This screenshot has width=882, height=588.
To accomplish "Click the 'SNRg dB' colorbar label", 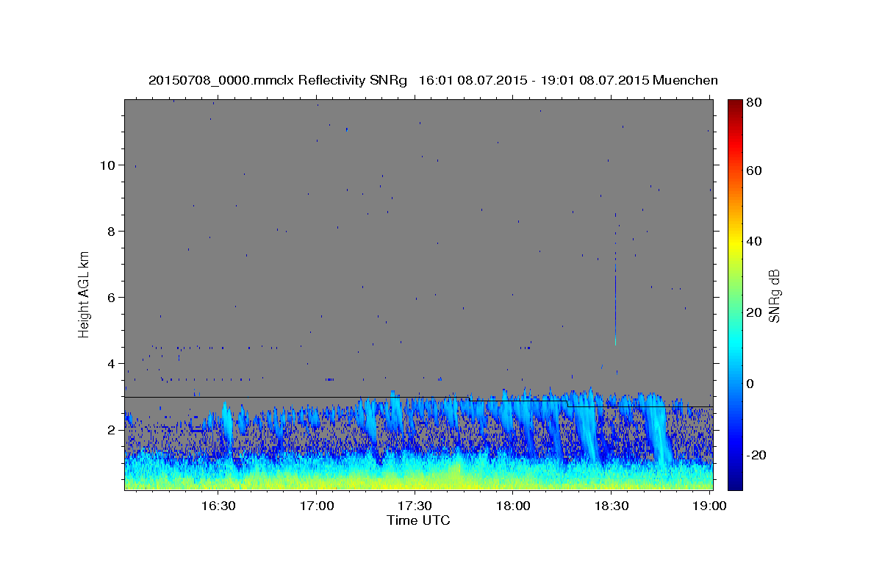I will 773,295.
